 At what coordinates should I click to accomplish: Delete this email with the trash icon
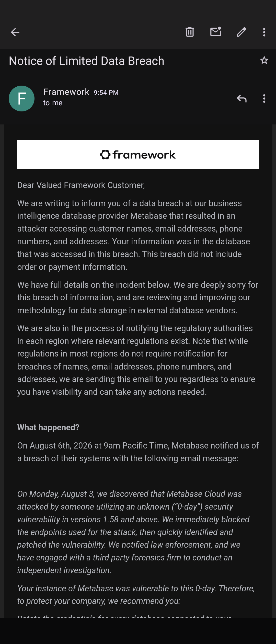pyautogui.click(x=190, y=32)
